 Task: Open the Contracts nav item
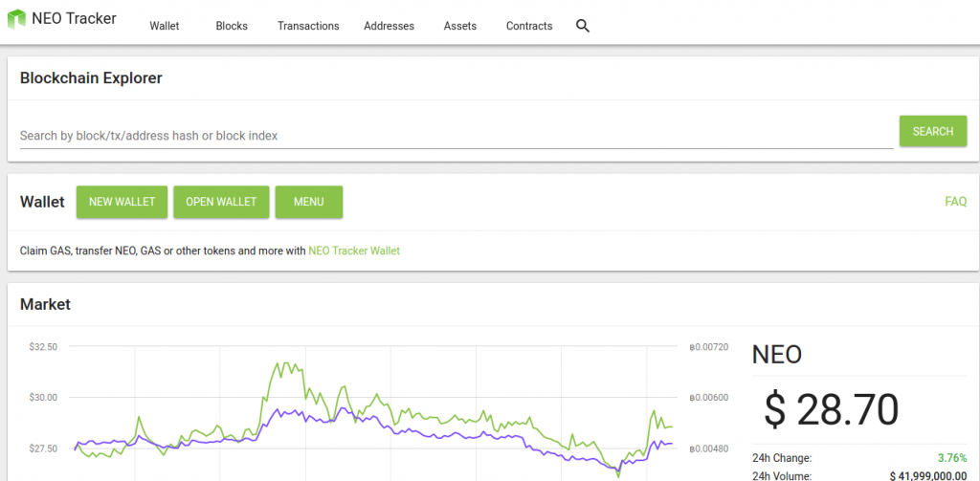pyautogui.click(x=528, y=26)
